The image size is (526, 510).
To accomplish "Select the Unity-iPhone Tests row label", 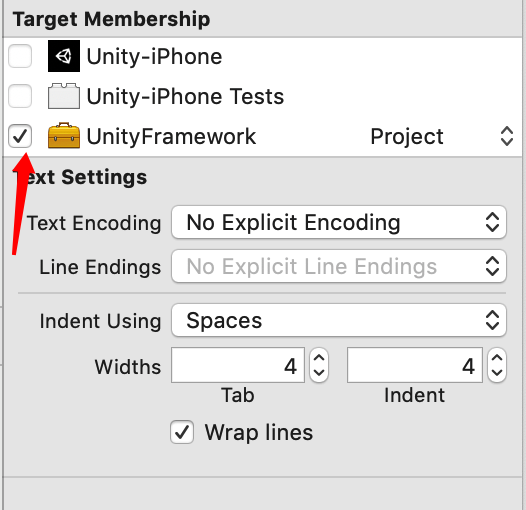I will 185,96.
